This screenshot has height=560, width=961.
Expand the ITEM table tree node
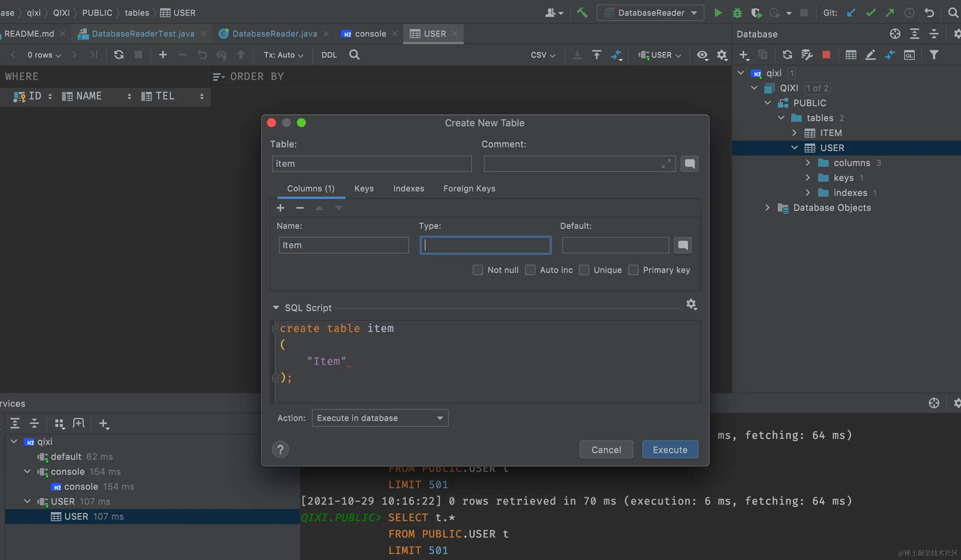(x=794, y=133)
